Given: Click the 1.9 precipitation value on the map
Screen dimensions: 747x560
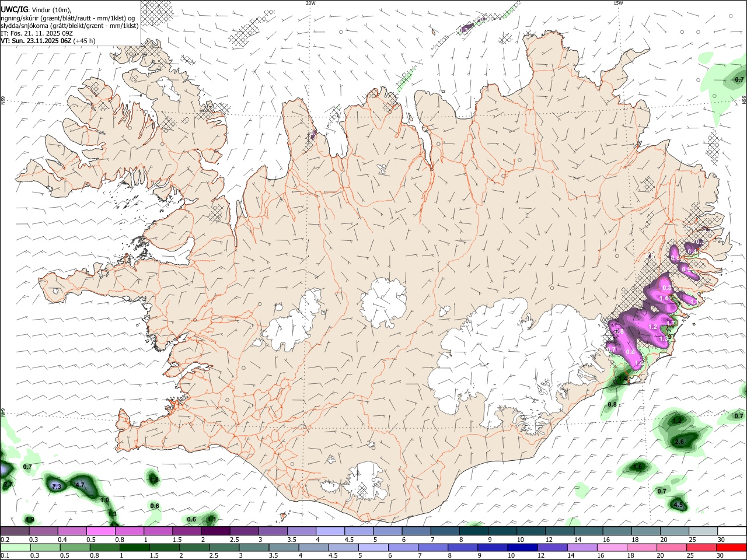Looking at the screenshot, I should click(30, 520).
